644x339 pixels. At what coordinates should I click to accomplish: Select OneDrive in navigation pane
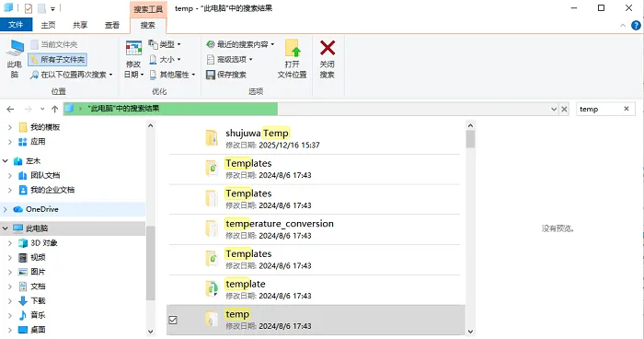click(42, 209)
